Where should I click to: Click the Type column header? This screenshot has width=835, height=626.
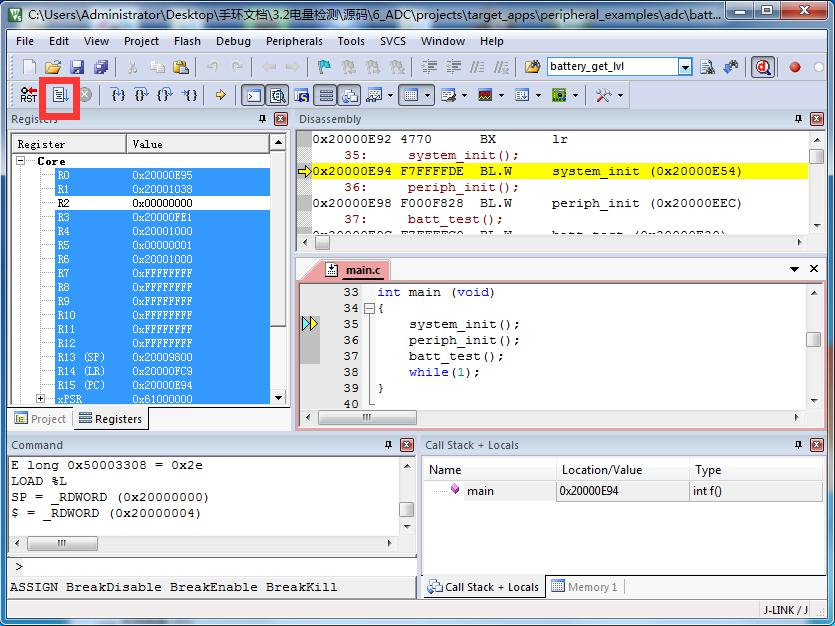(x=756, y=470)
